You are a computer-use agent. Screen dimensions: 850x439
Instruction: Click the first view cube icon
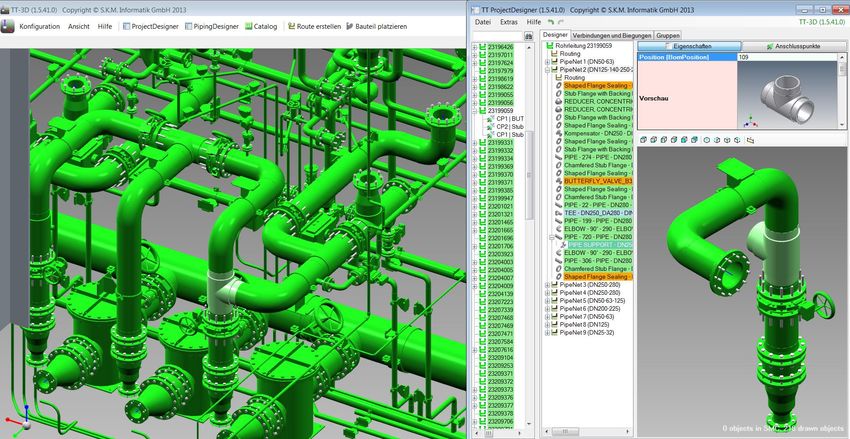click(x=642, y=140)
